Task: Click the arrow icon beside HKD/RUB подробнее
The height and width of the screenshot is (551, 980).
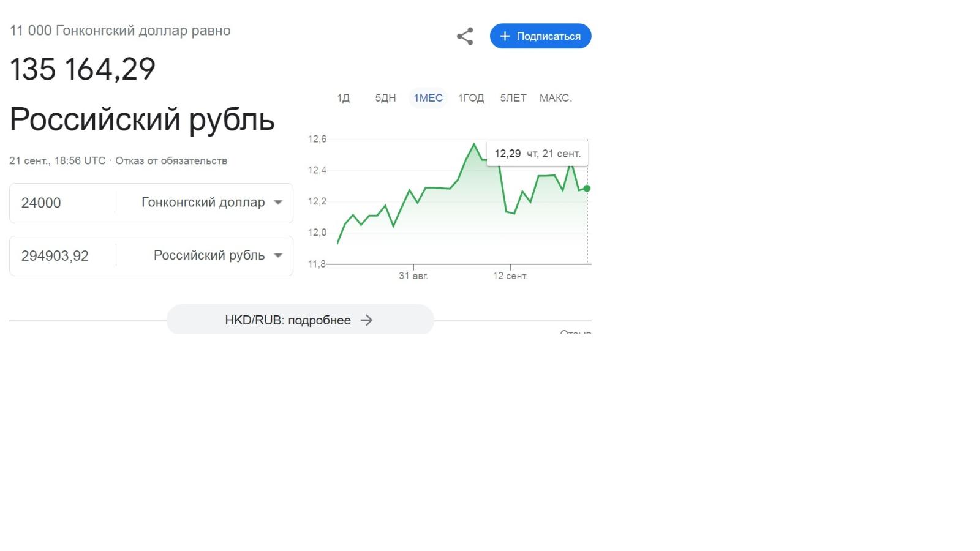Action: tap(366, 320)
